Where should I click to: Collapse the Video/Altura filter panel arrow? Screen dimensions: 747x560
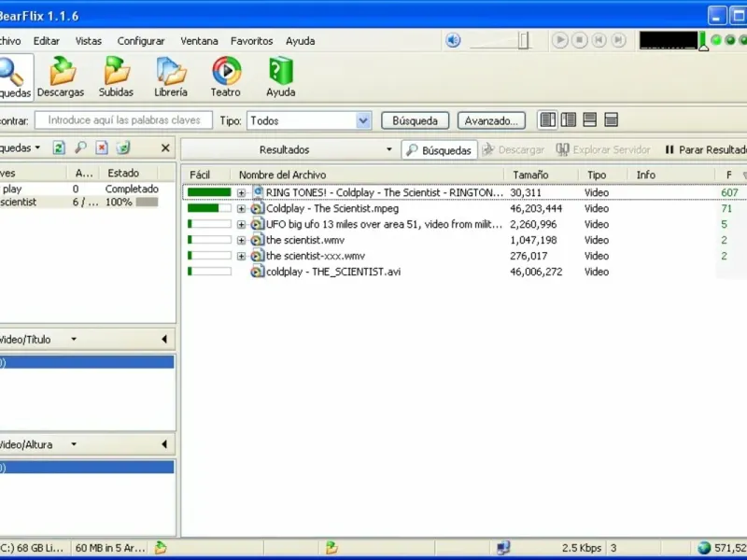[x=164, y=444]
